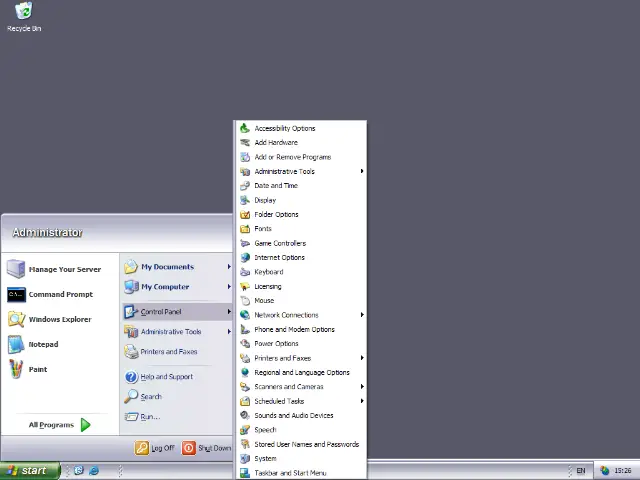
Task: Click the Log Off button
Action: 155,448
